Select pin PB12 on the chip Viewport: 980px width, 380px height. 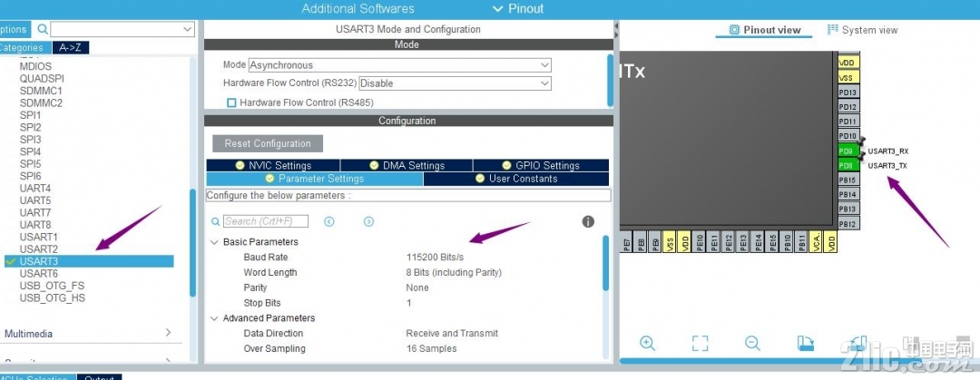coord(848,224)
